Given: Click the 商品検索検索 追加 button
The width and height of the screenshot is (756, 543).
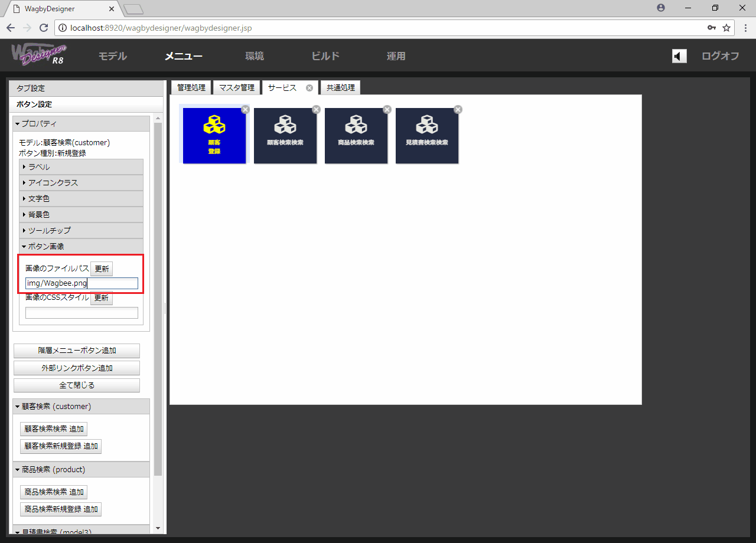Looking at the screenshot, I should [x=54, y=492].
